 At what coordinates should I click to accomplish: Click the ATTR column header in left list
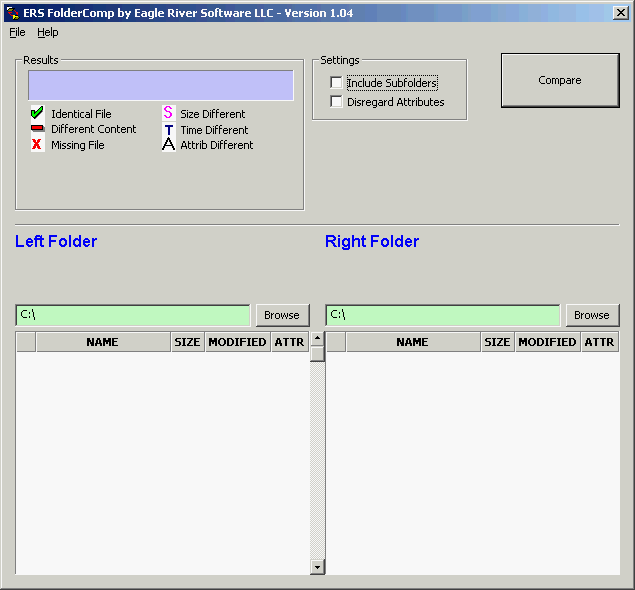pyautogui.click(x=290, y=342)
